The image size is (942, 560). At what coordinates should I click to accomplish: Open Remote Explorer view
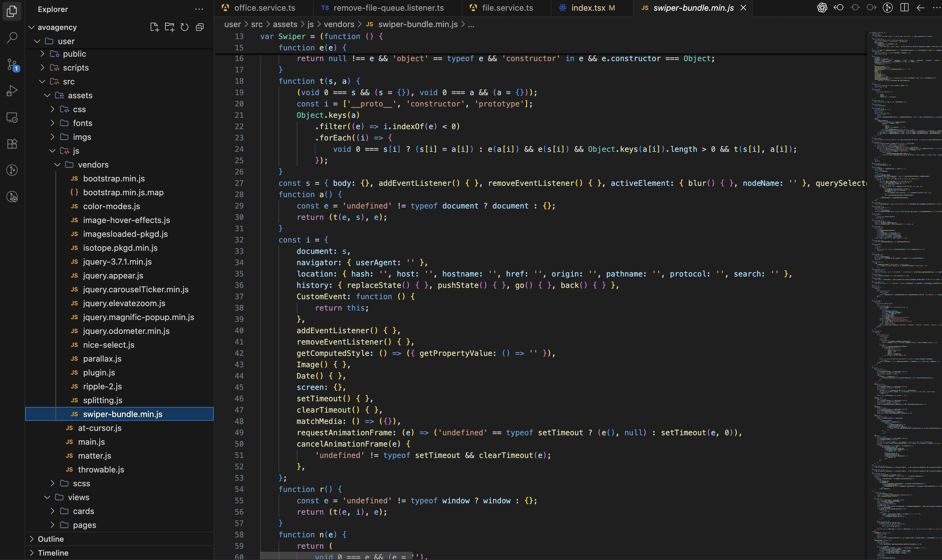pos(12,117)
